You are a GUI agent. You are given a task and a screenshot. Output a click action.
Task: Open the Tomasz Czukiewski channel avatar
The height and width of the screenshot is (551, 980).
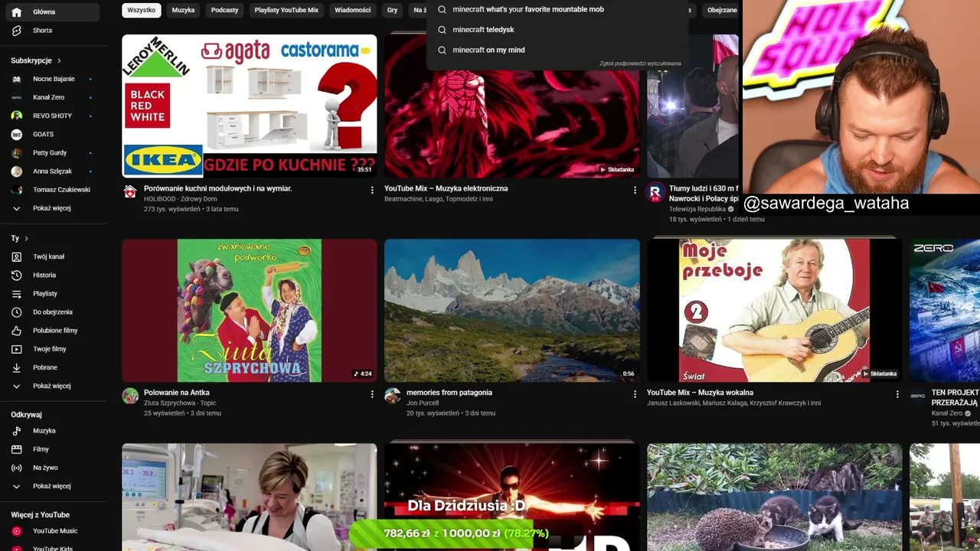[16, 190]
